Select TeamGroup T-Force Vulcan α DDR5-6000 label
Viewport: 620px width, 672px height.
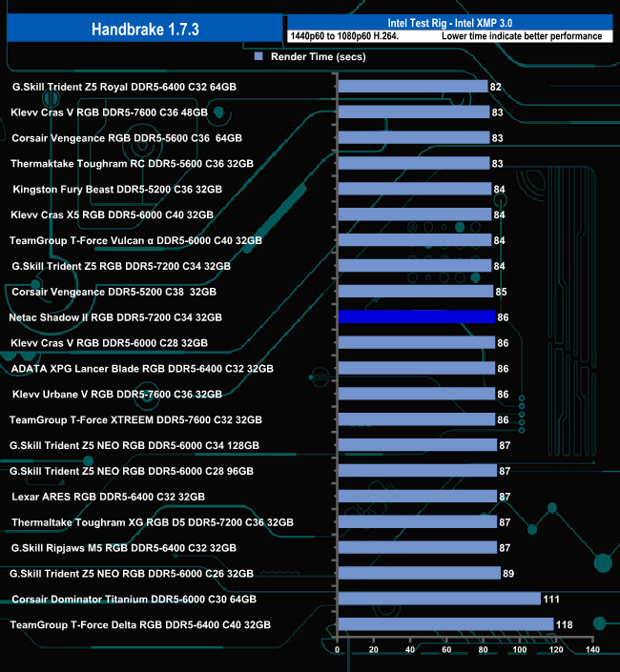(135, 240)
